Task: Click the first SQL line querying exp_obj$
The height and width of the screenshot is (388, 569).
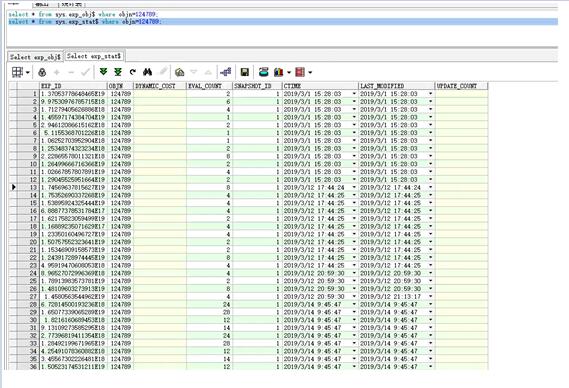Action: coord(83,15)
